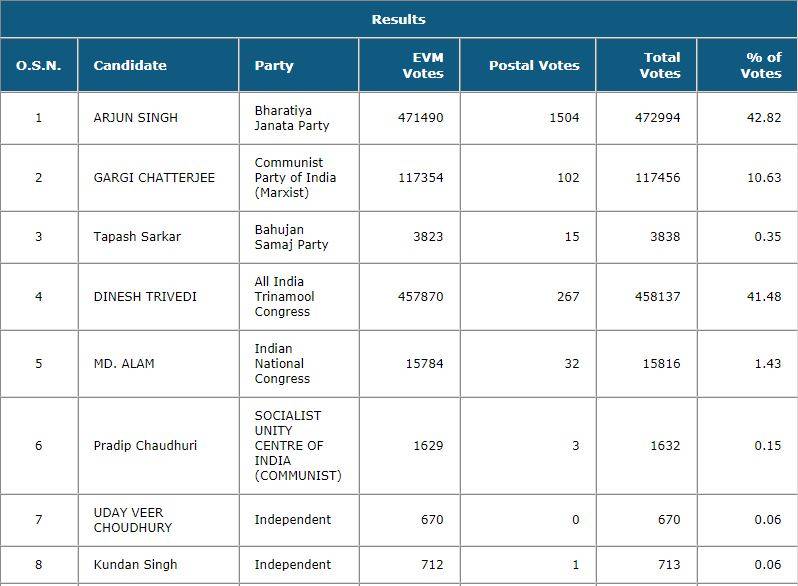Viewport: 798px width, 586px height.
Task: Click the UDAY VEER CHOUDHURY cell
Action: [x=132, y=520]
